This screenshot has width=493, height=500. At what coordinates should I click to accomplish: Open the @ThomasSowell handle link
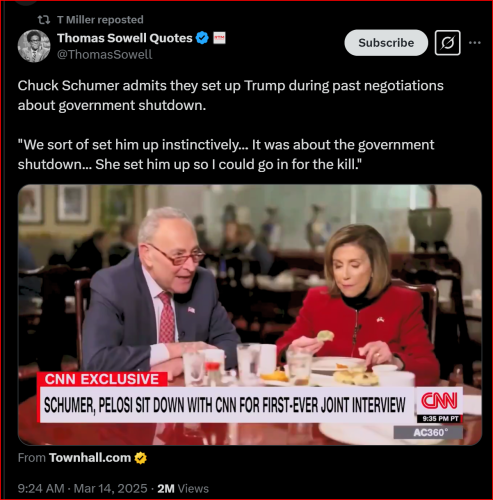[x=104, y=54]
